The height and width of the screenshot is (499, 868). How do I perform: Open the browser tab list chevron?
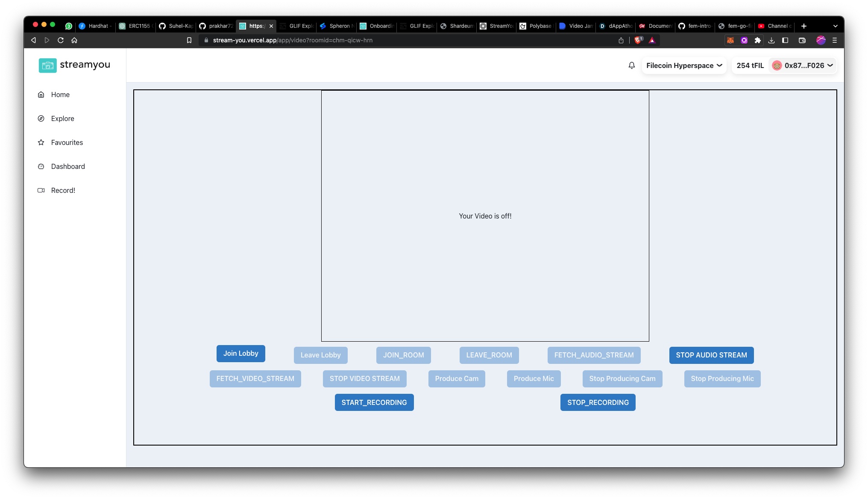[835, 26]
